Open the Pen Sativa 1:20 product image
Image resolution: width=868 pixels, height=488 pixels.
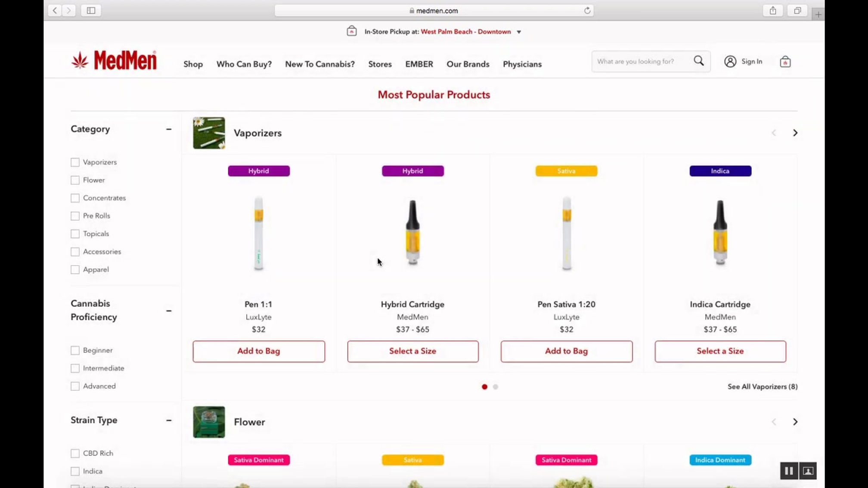(x=567, y=234)
